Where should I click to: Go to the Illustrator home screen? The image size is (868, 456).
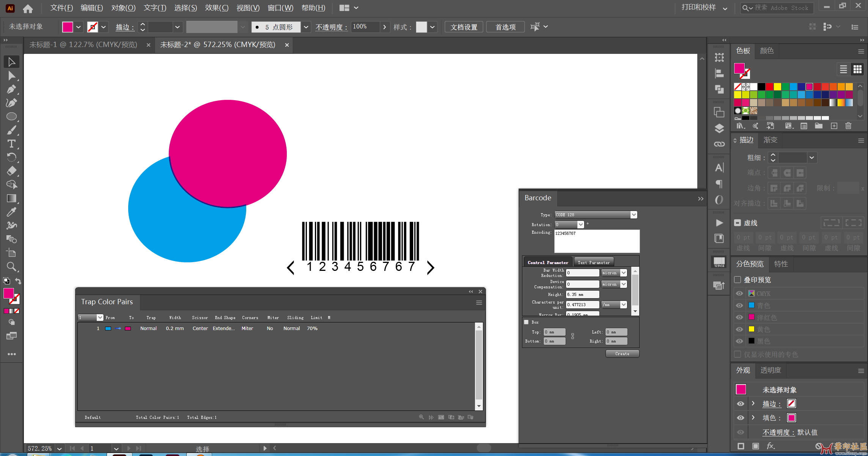[28, 8]
